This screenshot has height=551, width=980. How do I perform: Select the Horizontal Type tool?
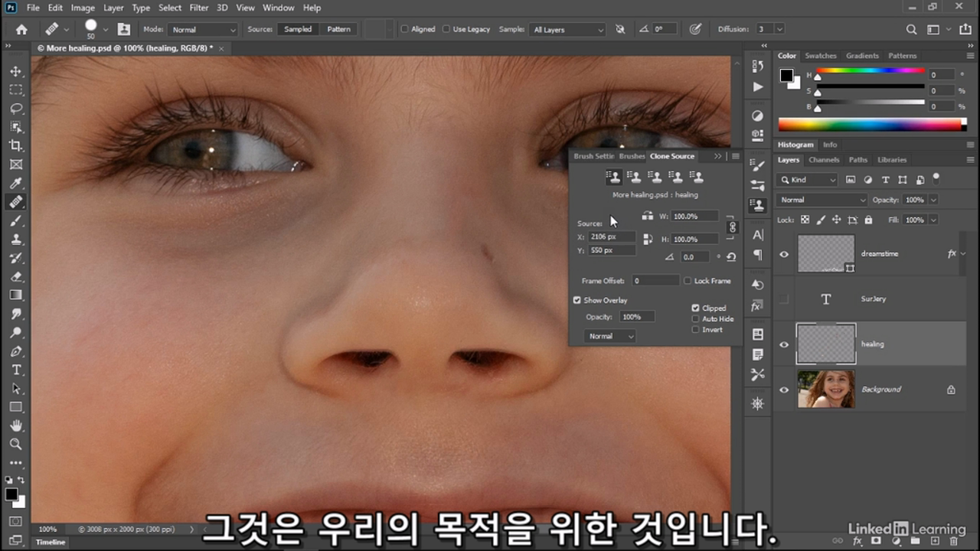coord(16,370)
